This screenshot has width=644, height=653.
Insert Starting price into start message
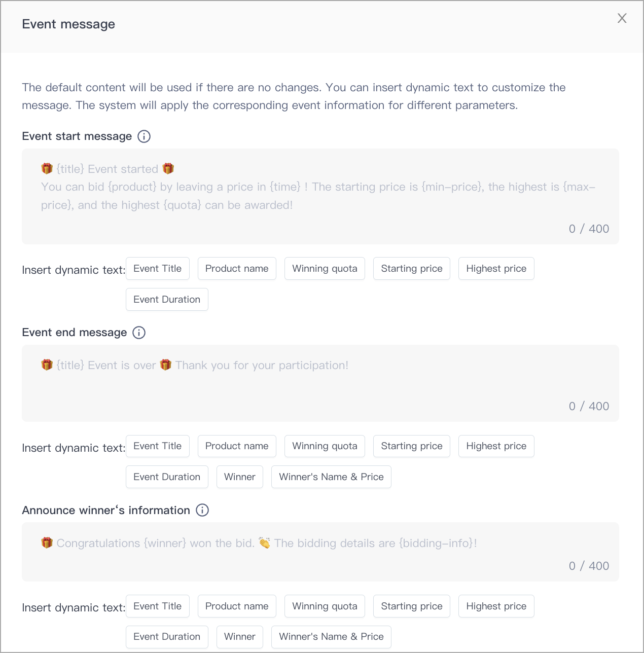point(412,269)
